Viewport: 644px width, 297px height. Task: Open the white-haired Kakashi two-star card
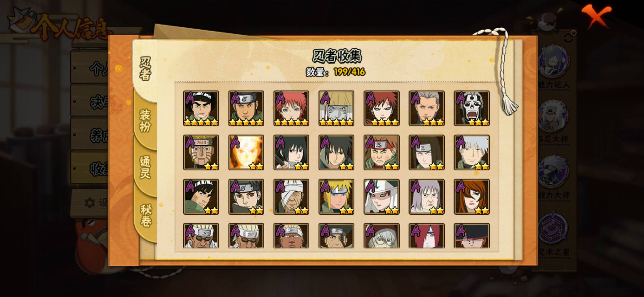[471, 152]
